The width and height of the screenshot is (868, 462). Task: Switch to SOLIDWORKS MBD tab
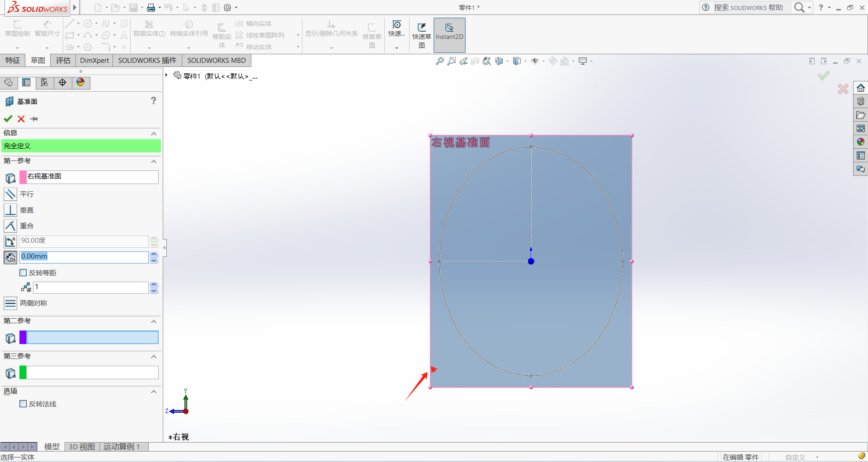point(217,60)
